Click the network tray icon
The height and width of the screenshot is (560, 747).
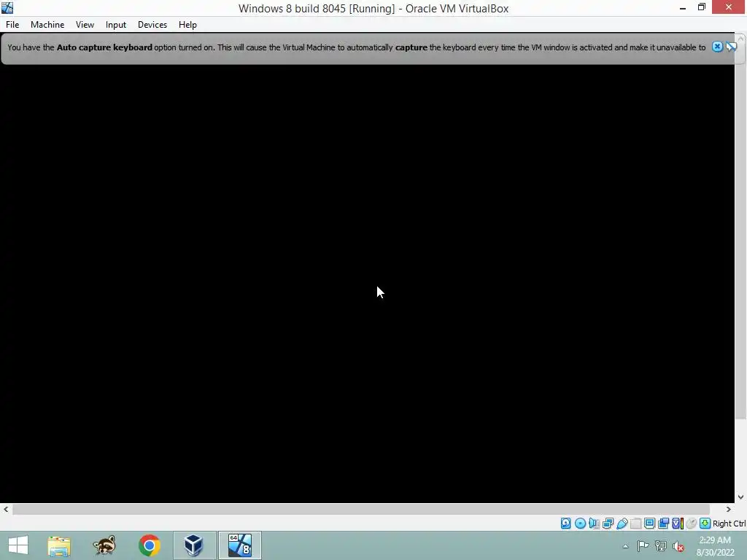click(660, 546)
